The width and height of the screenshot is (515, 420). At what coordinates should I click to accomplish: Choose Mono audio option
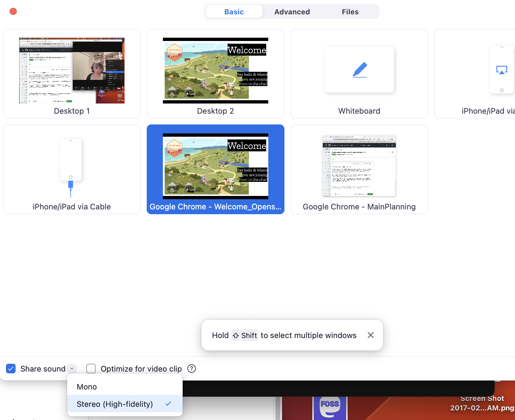87,387
